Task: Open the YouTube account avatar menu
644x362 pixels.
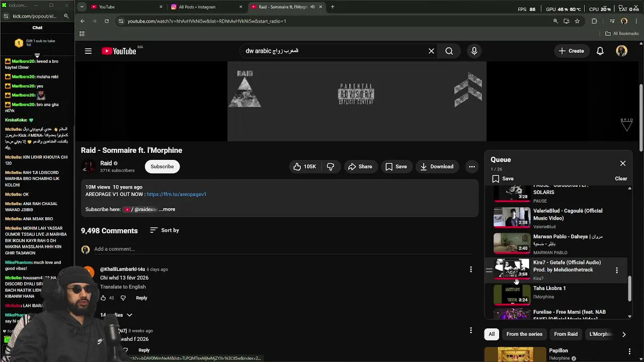Action: pos(621,51)
